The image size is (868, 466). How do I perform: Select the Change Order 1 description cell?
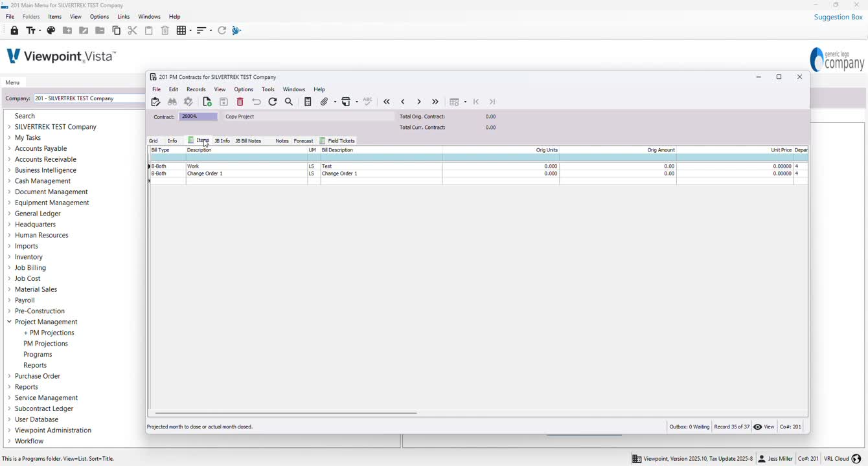246,174
